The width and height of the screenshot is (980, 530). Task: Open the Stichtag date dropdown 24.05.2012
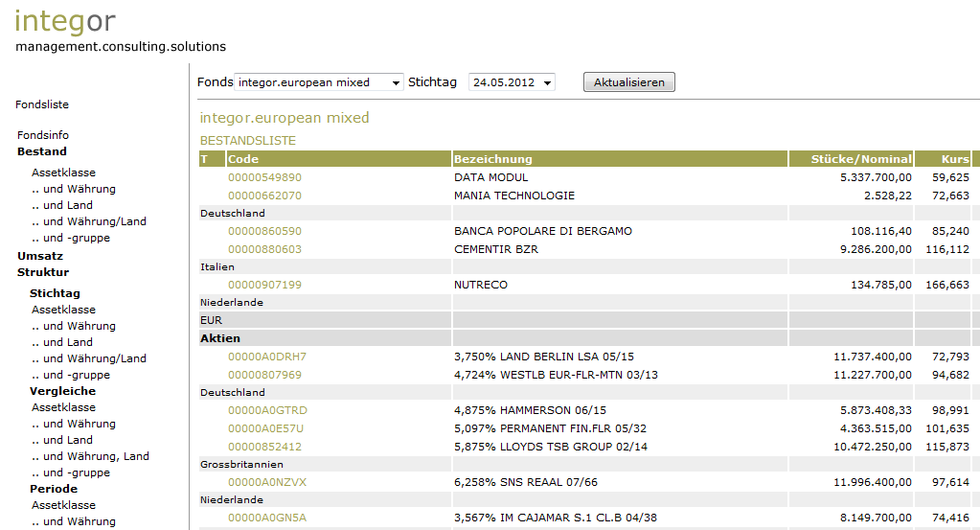pos(512,82)
